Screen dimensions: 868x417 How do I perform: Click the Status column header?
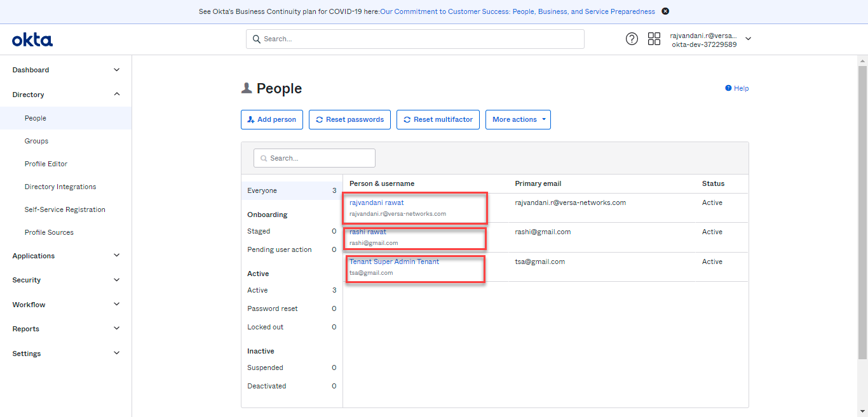tap(713, 183)
